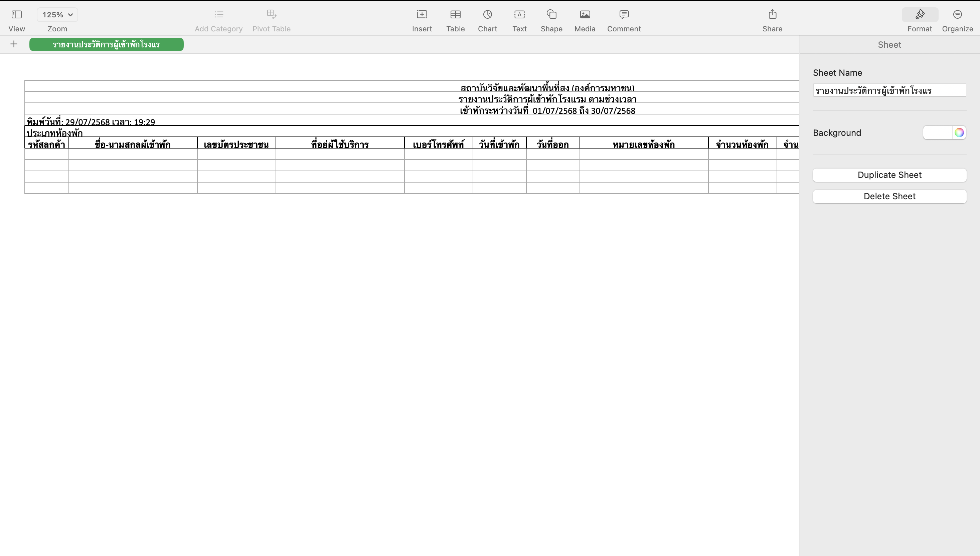Open the Background color fill dropdown
The image size is (980, 556).
pyautogui.click(x=937, y=132)
